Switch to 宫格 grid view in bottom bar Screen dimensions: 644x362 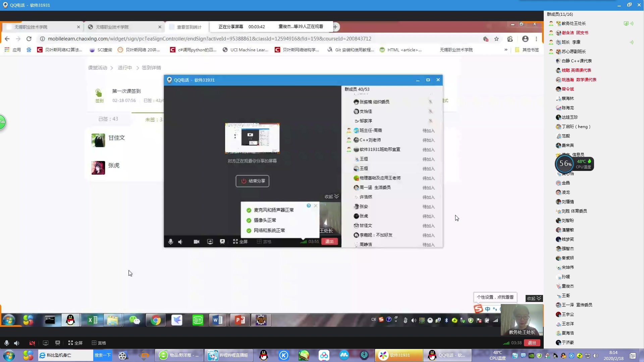(x=99, y=343)
